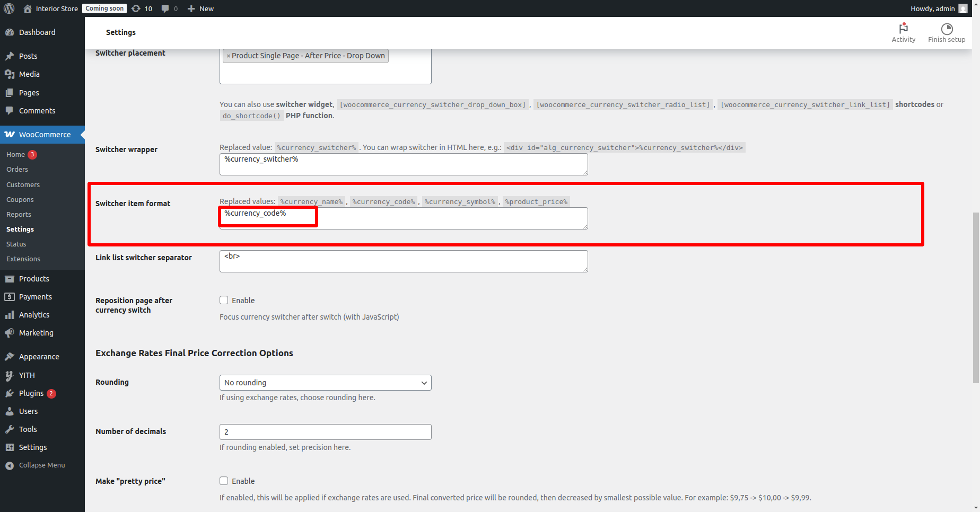This screenshot has width=980, height=512.
Task: Click inside the Switcher placement multi-select box
Action: pyautogui.click(x=325, y=73)
